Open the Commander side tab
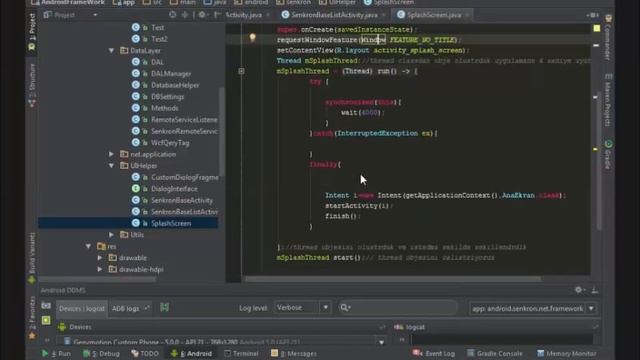Screen dimensions: 640x360 click(x=608, y=38)
